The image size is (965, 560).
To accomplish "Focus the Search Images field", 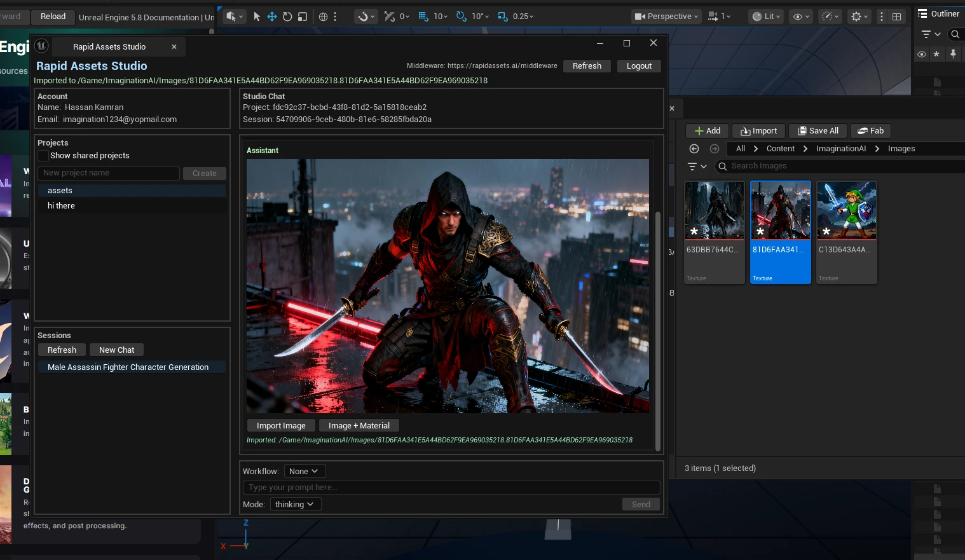I will click(x=839, y=166).
